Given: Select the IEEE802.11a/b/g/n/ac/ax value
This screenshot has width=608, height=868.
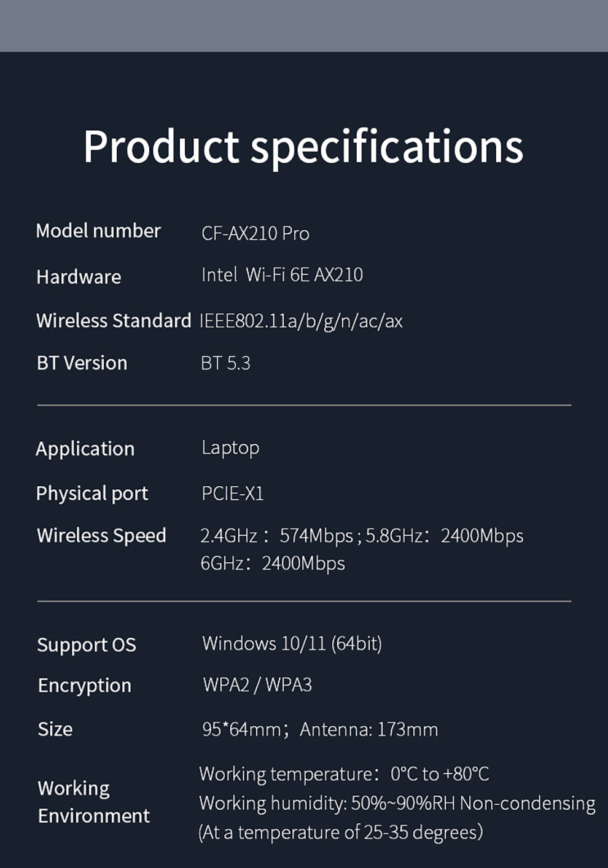Looking at the screenshot, I should point(301,321).
